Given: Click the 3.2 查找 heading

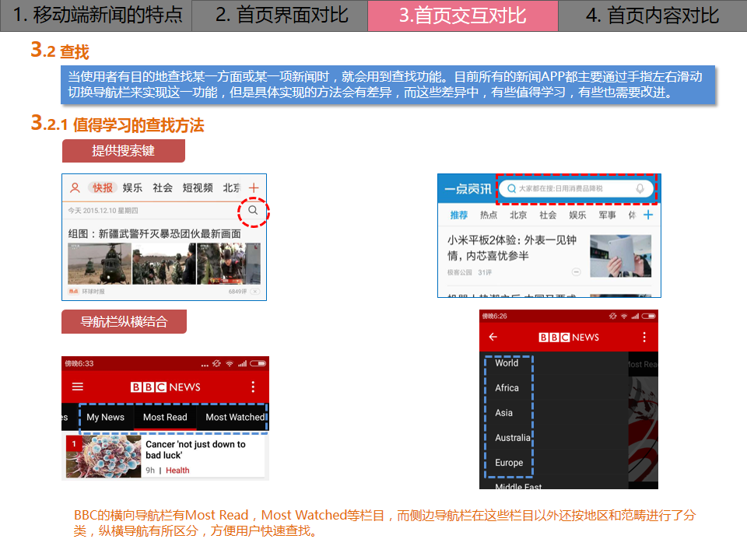Looking at the screenshot, I should coord(60,50).
